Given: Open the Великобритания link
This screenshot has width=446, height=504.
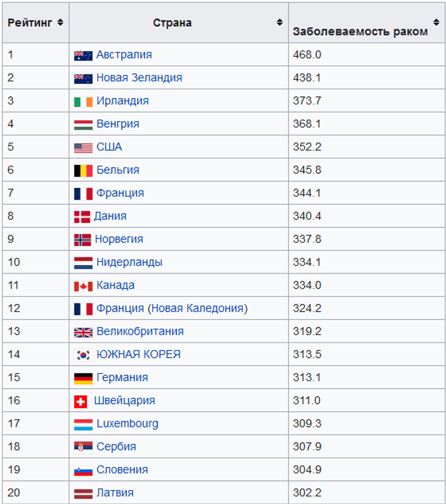Looking at the screenshot, I should click(x=140, y=331).
